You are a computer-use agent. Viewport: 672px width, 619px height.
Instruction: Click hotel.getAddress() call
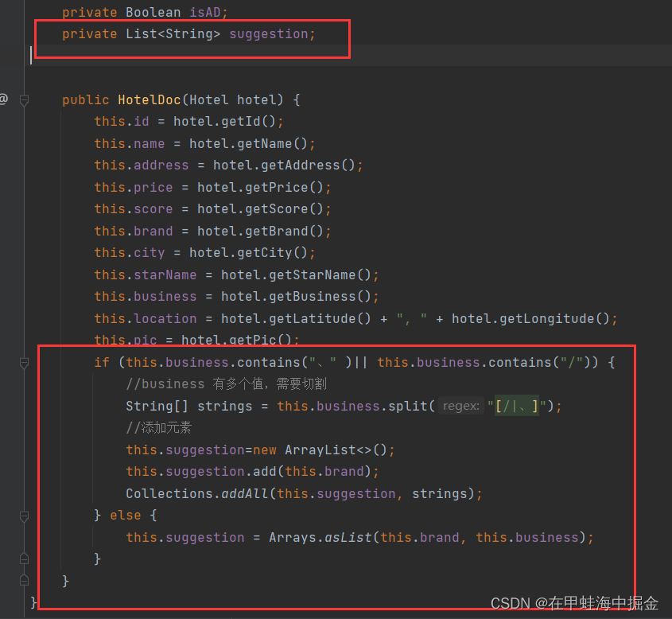285,165
